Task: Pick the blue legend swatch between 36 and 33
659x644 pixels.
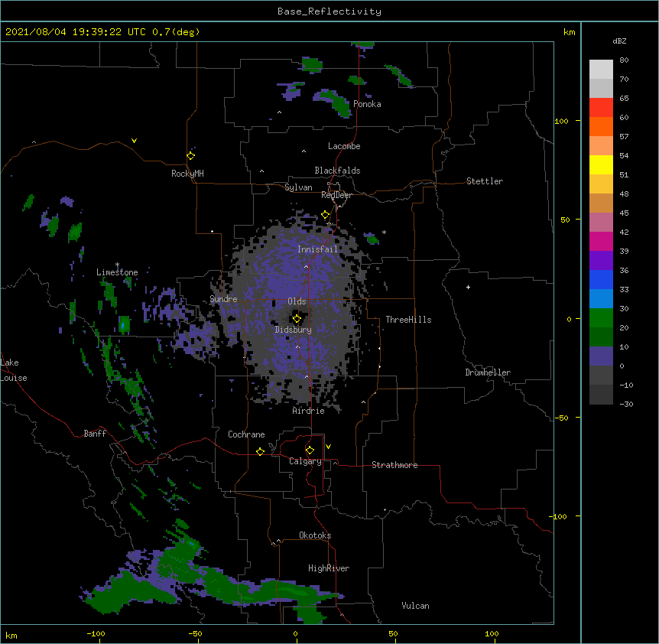Action: pos(601,279)
